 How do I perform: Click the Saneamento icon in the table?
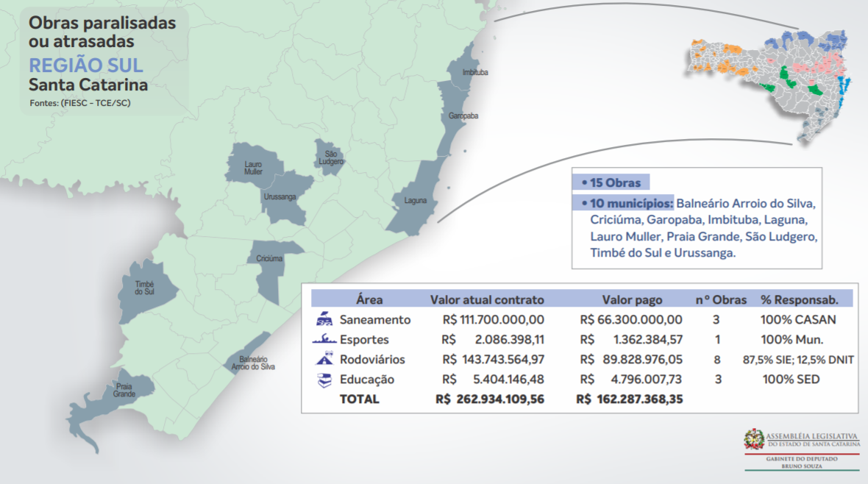point(324,320)
